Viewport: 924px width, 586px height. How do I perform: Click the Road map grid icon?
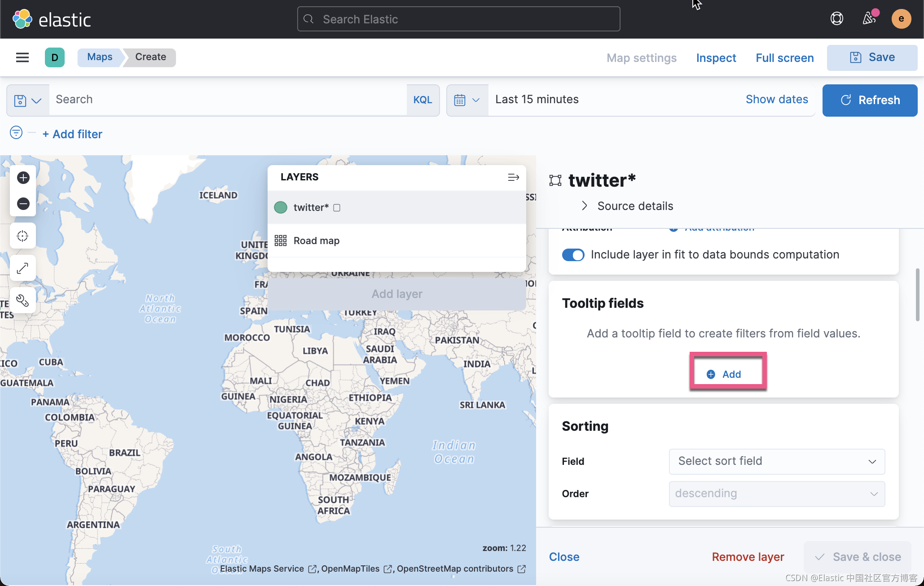pos(281,241)
